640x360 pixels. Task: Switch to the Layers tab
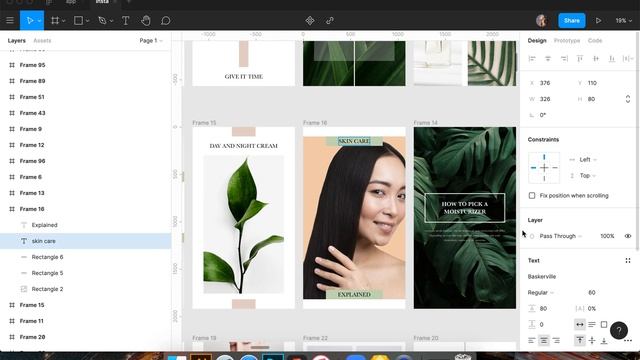pos(17,40)
